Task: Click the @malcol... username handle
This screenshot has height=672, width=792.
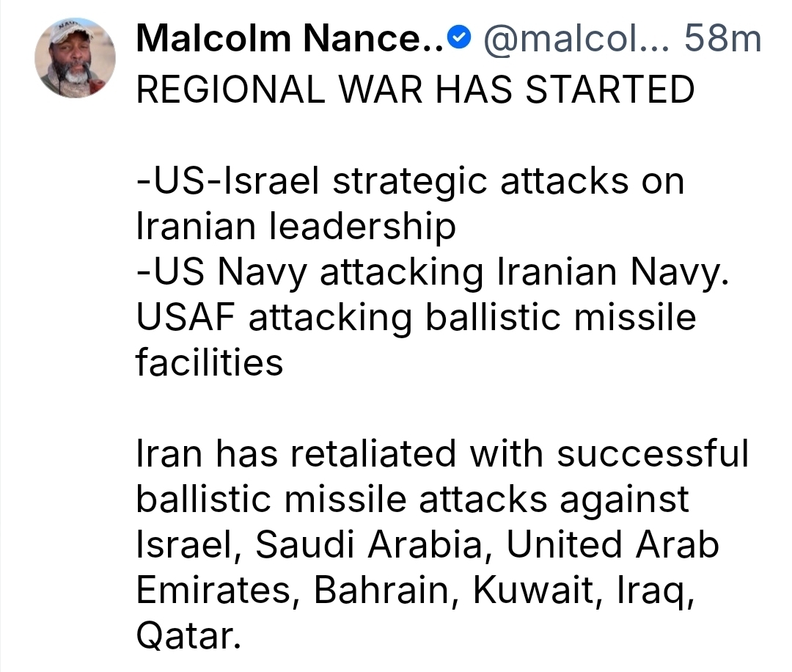Action: click(573, 40)
